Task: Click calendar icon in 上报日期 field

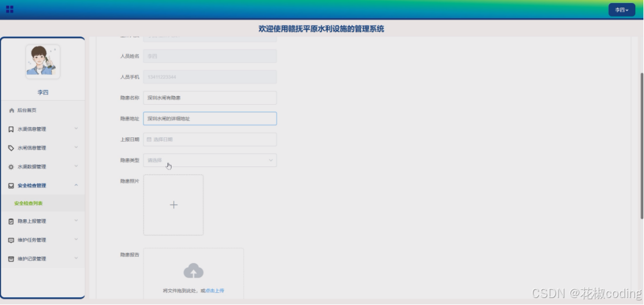Action: coord(149,139)
